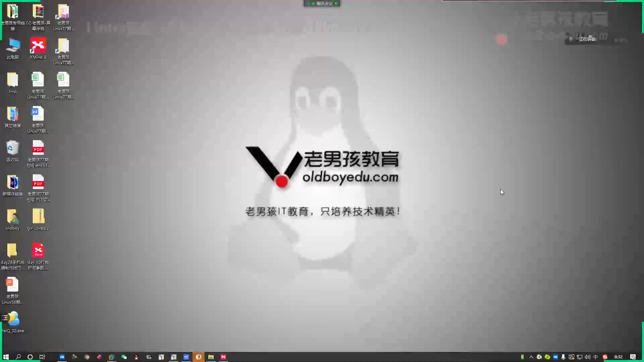Image resolution: width=644 pixels, height=362 pixels.
Task: Open WeChat icon in system tray
Action: click(124, 357)
